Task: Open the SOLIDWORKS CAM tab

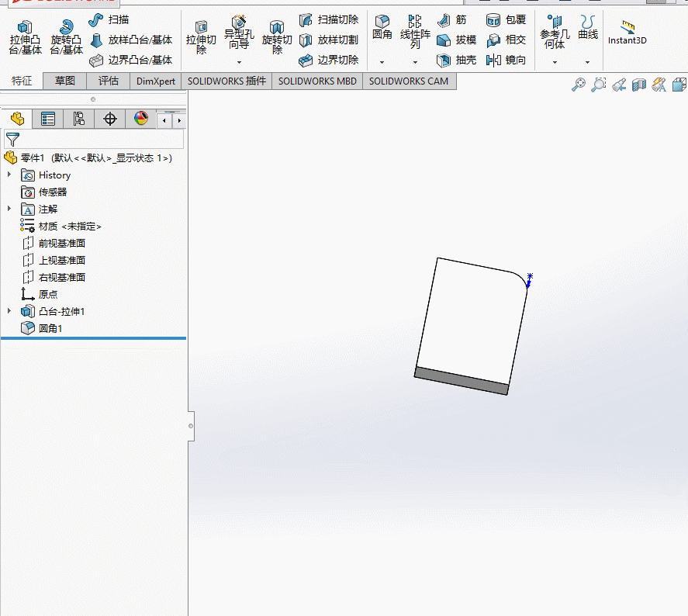Action: (409, 81)
